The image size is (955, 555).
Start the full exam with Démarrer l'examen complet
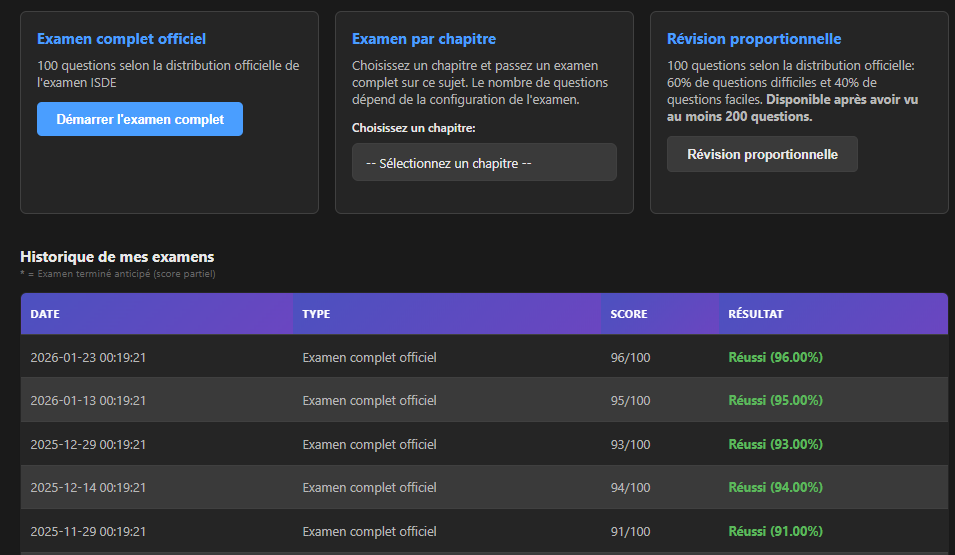[x=139, y=119]
